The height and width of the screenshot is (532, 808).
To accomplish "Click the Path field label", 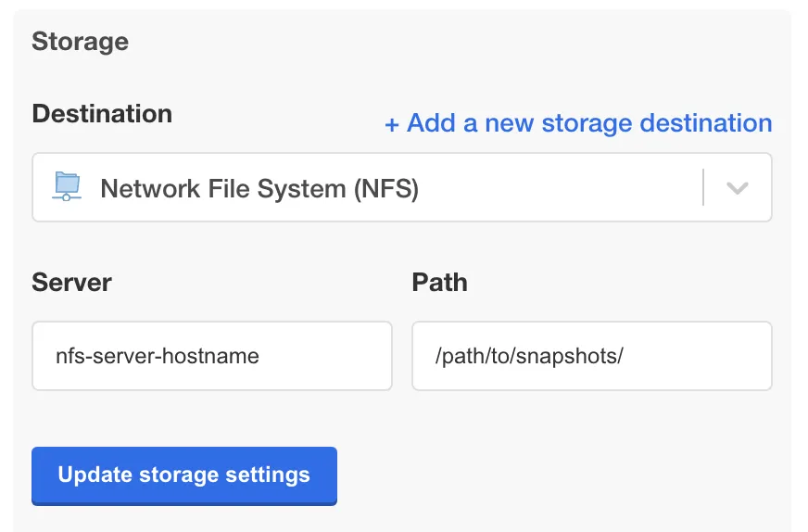I will pos(439,283).
